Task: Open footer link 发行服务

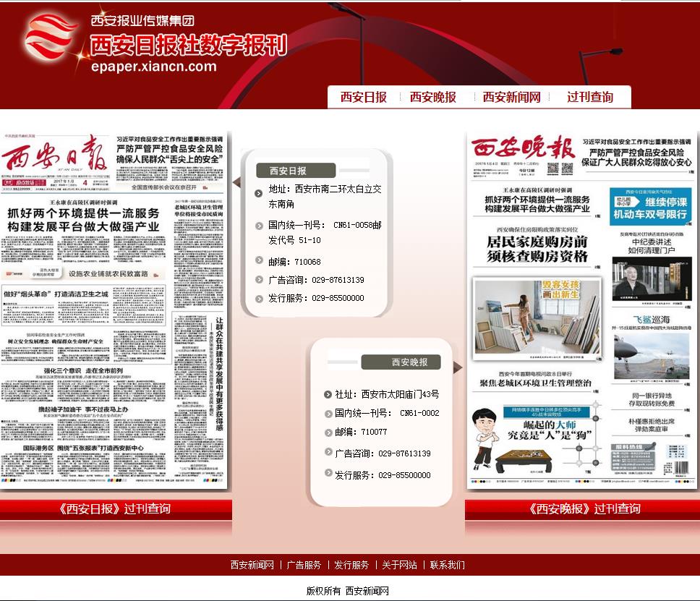Action: coord(351,565)
